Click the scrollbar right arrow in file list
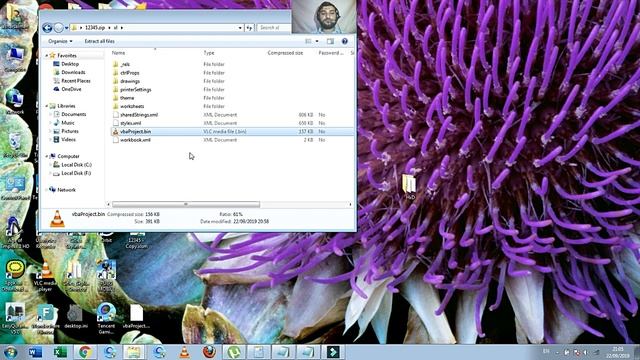This screenshot has height=360, width=640. (x=350, y=204)
